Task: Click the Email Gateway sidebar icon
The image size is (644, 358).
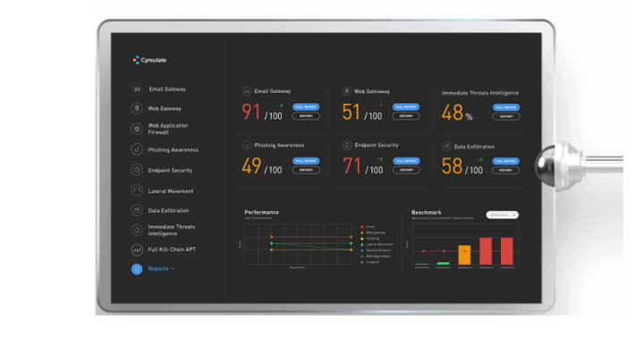Action: 137,89
